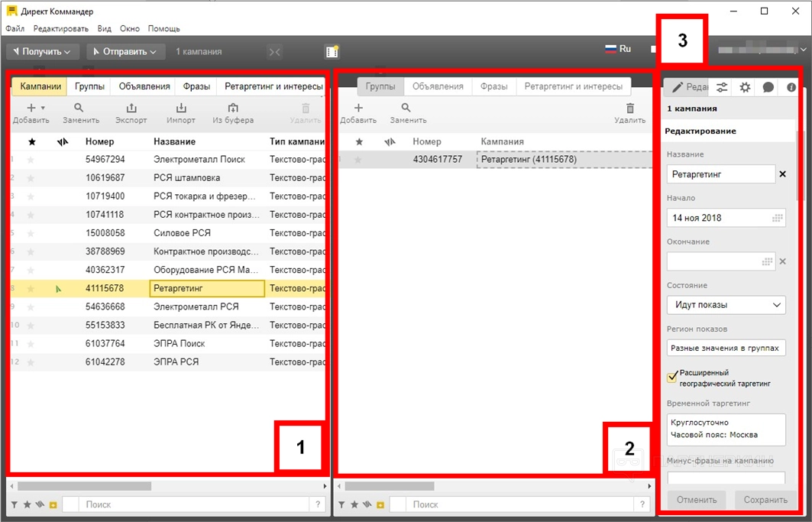Click star filter icon under campaigns list
This screenshot has width=812, height=522.
click(x=27, y=504)
